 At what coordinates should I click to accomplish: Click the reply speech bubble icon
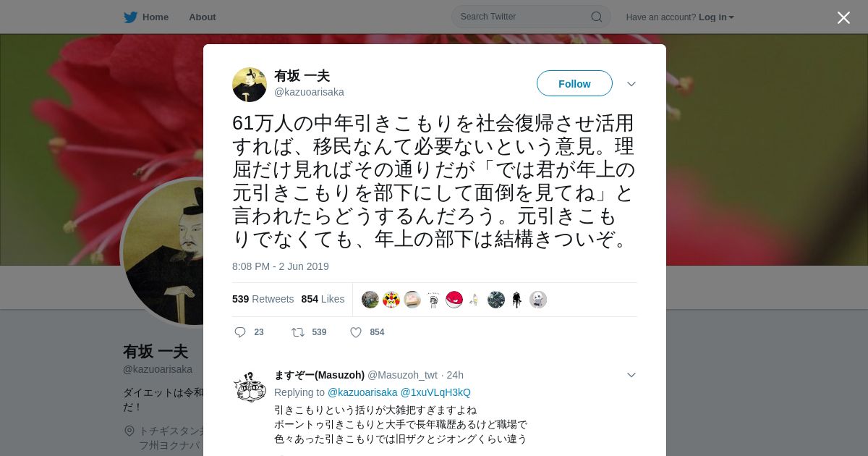click(x=240, y=332)
